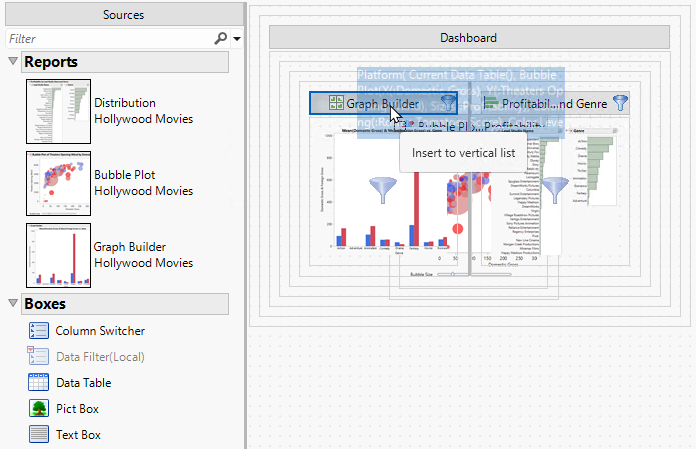Select the Text Box icon

(x=39, y=434)
